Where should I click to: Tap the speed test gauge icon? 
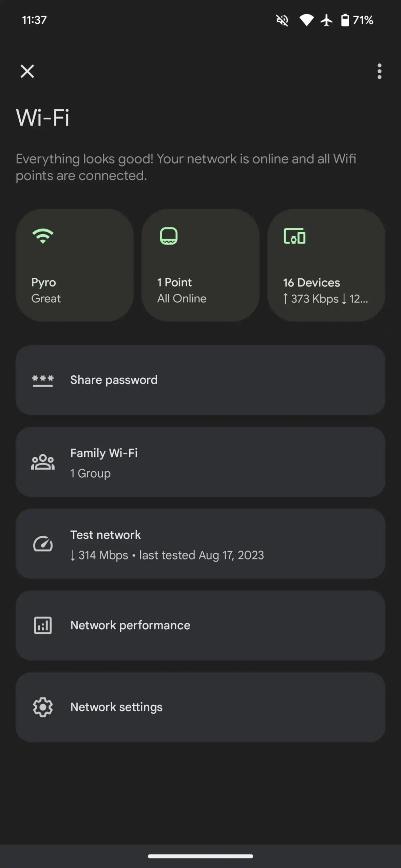click(x=43, y=544)
